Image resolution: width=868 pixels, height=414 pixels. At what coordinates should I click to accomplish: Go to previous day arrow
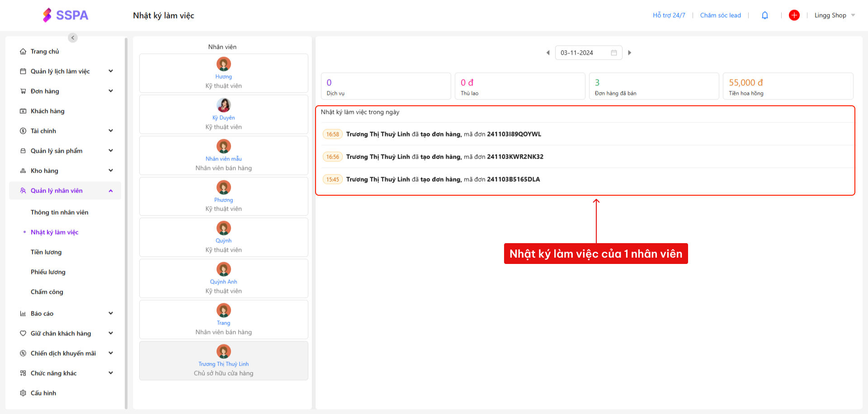click(548, 53)
